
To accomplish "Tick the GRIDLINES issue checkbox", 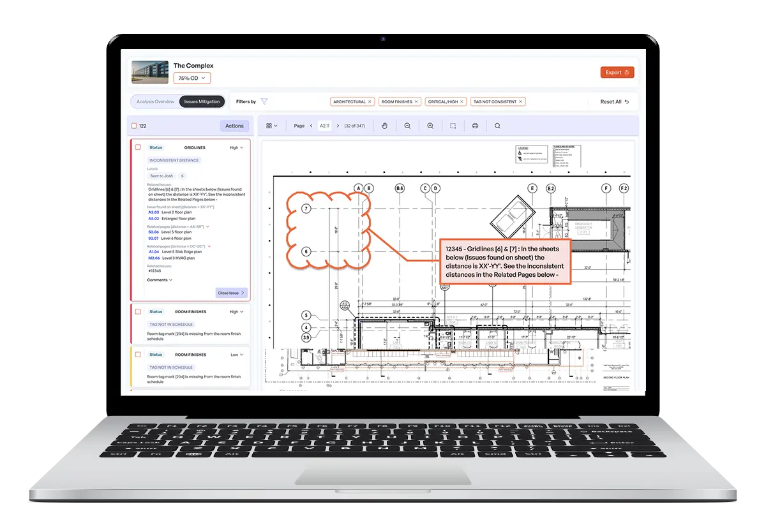I will click(x=138, y=147).
